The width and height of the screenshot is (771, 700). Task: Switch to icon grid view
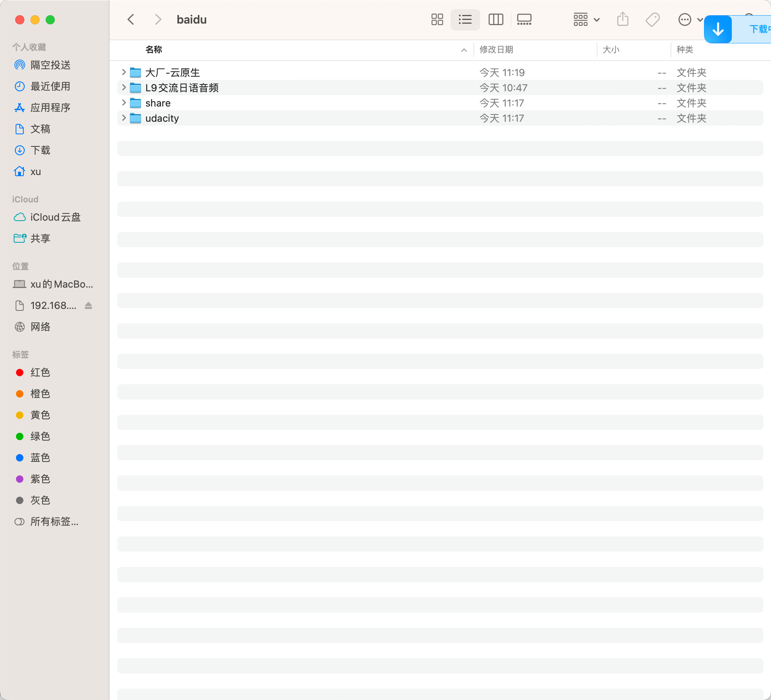point(437,19)
